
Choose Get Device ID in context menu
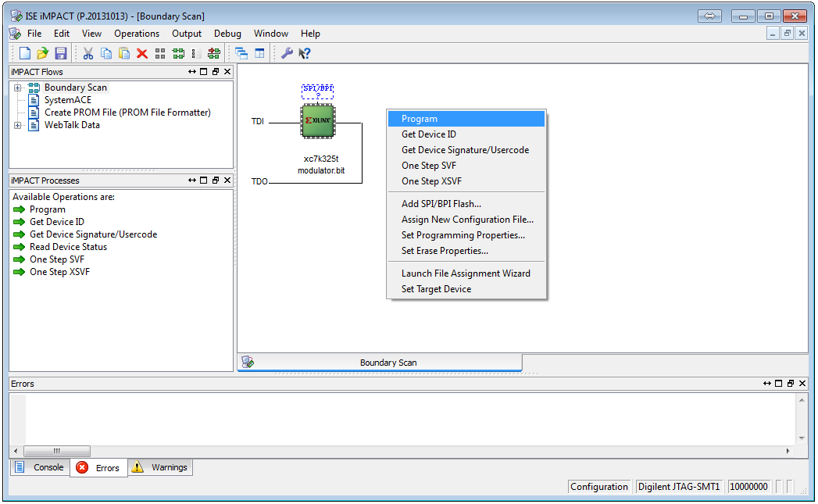[x=466, y=134]
